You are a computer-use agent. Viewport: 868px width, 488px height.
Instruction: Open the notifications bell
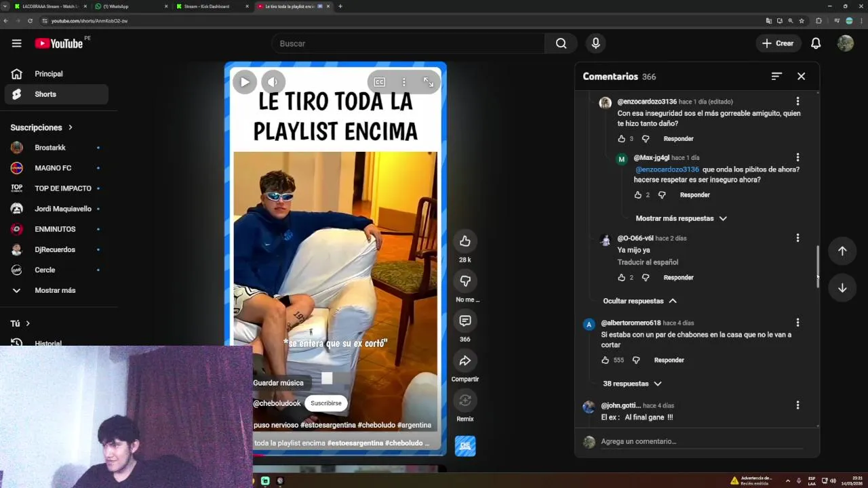tap(816, 43)
